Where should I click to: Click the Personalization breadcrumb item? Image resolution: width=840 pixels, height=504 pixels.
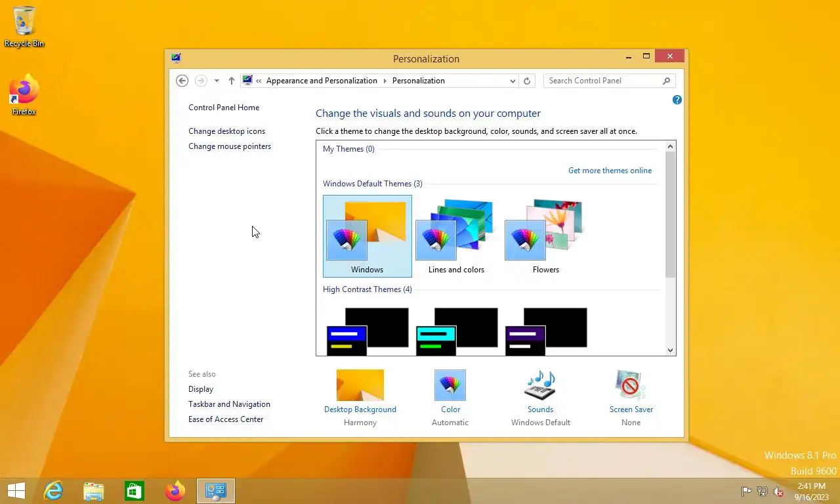click(419, 81)
